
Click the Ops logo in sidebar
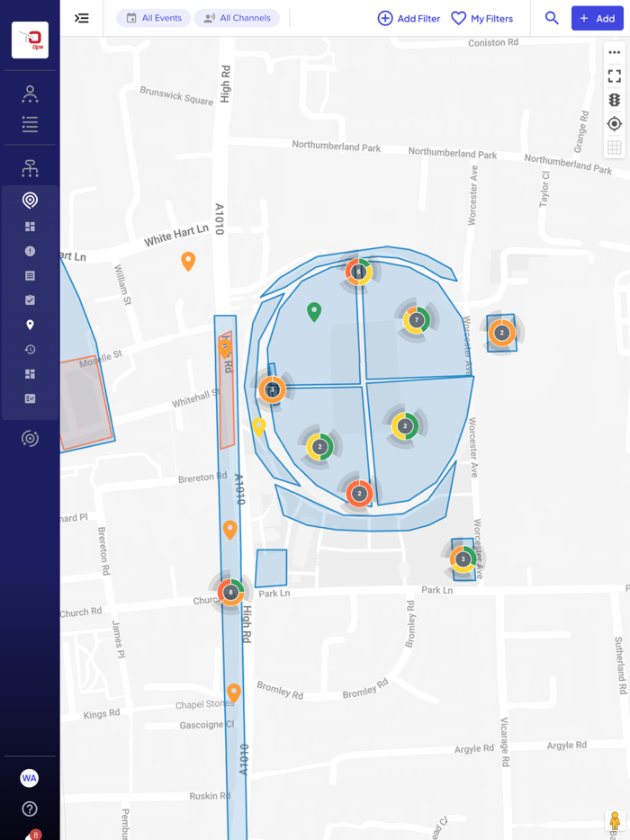[30, 40]
